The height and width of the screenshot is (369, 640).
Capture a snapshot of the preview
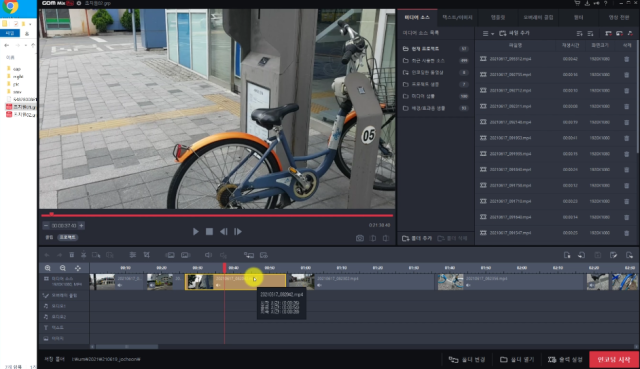pos(360,238)
